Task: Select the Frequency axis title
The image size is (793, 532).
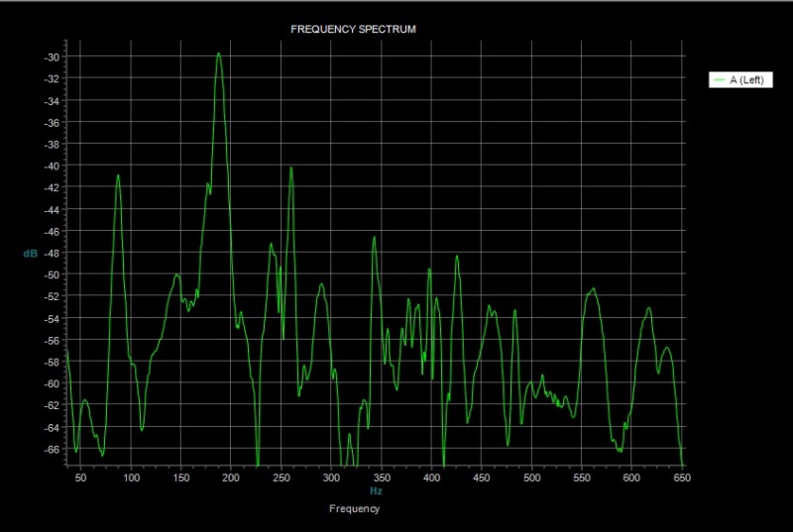Action: 354,508
